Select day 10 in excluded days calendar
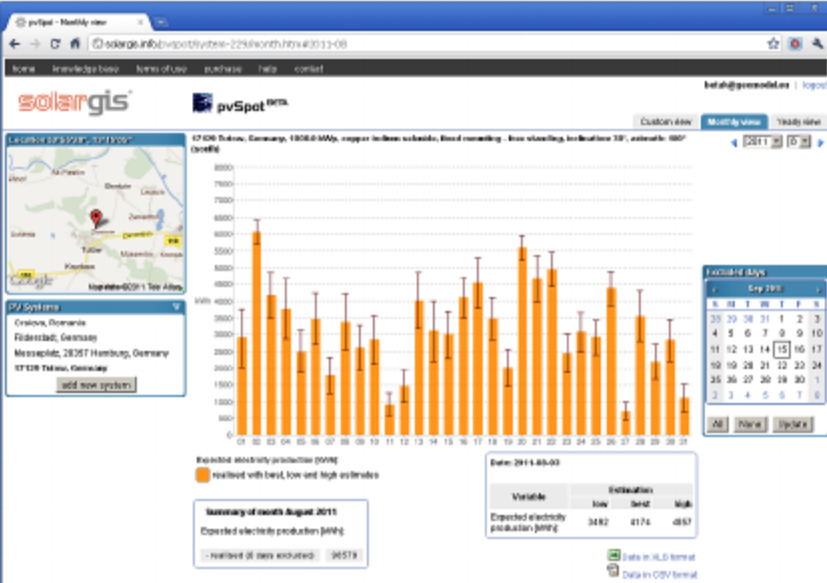 tap(816, 333)
